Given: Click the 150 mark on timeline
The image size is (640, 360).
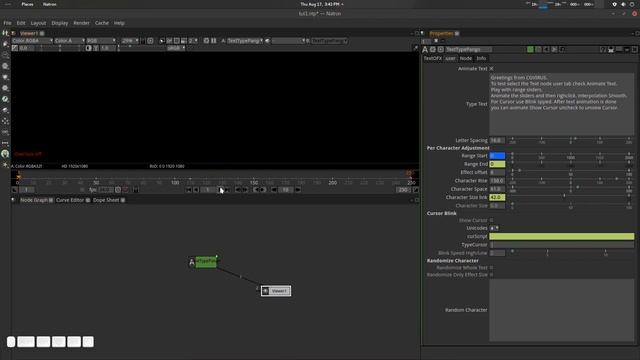Looking at the screenshot, I should coord(254,182).
